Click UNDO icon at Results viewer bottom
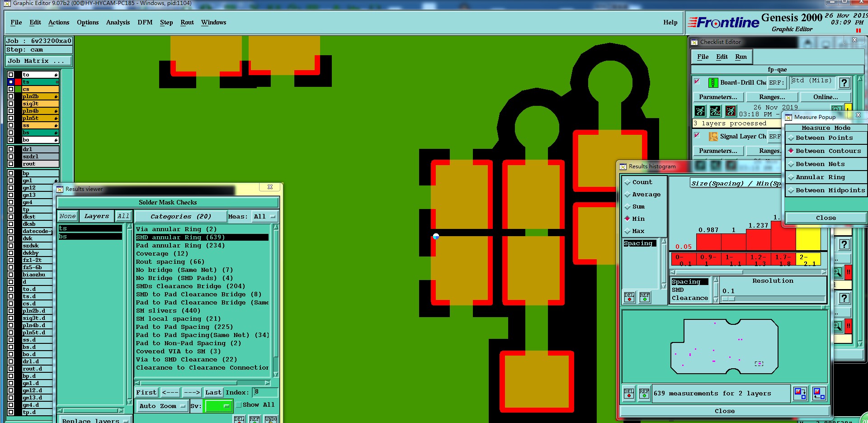This screenshot has width=868, height=423. point(271,419)
